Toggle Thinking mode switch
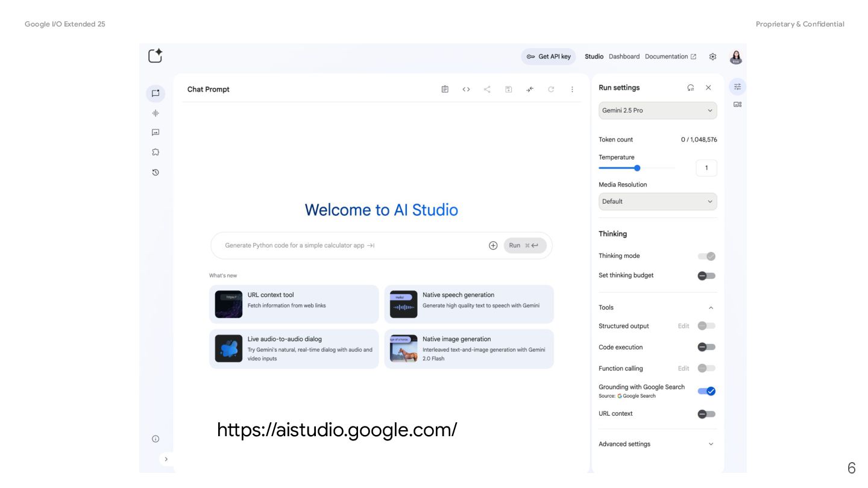868x488 pixels. tap(706, 256)
